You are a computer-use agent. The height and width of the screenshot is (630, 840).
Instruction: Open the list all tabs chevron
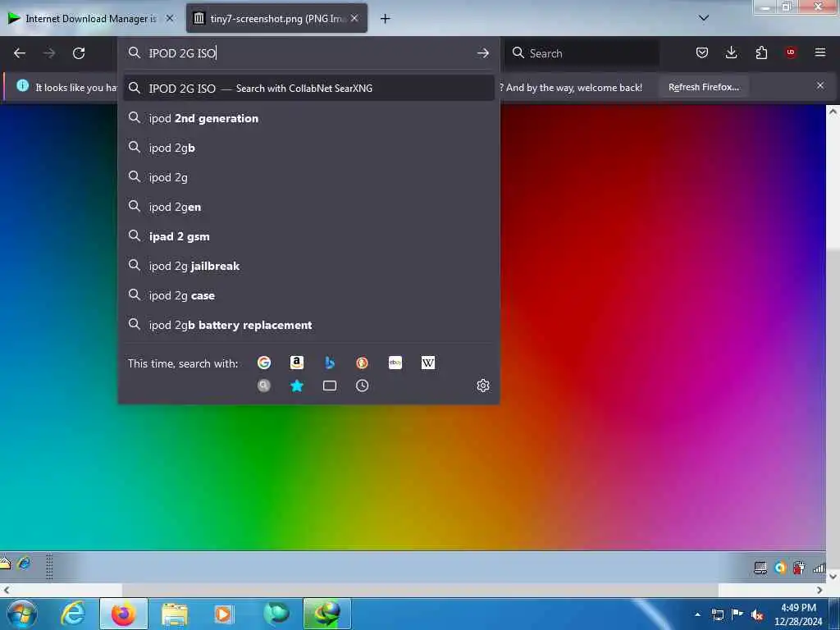704,18
